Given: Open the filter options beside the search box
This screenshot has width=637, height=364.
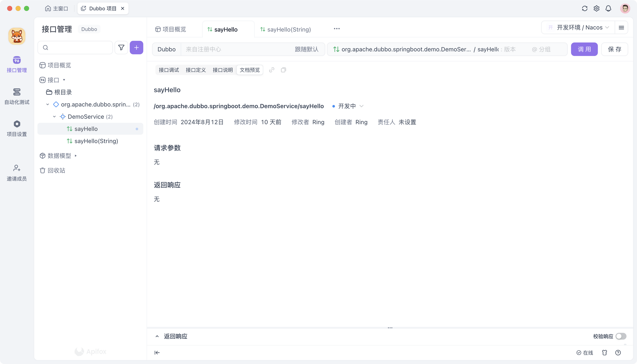Looking at the screenshot, I should click(121, 47).
